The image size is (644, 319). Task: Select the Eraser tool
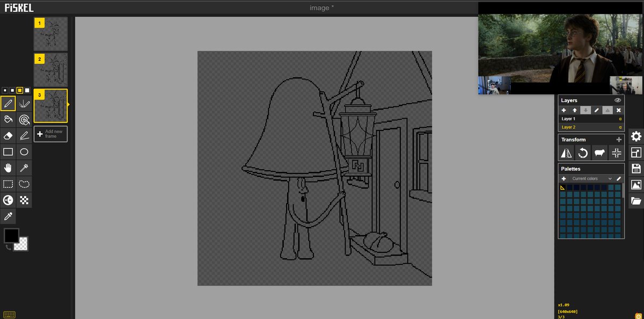coord(8,135)
